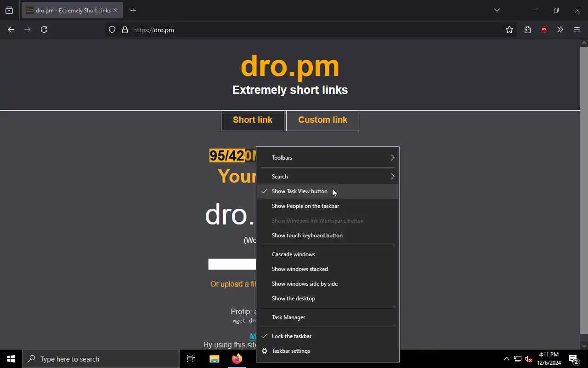Switch to the Custom link tab
The width and height of the screenshot is (588, 368).
click(x=322, y=121)
